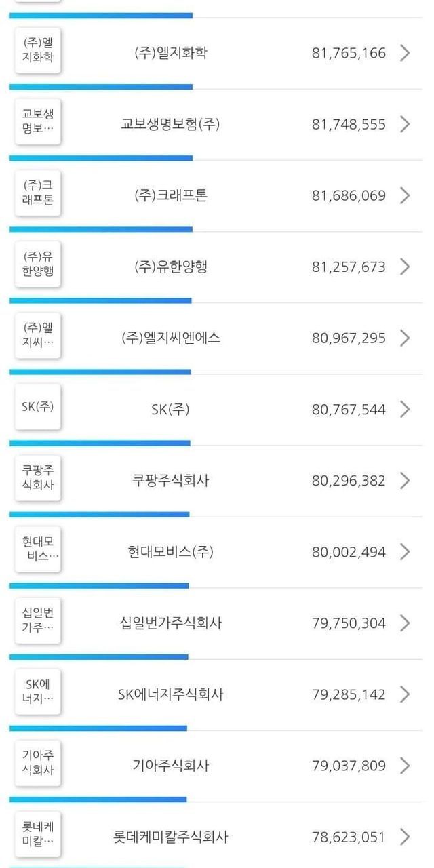This screenshot has width=434, height=868.
Task: Expand the (주)엘지화학 row chevron
Action: pos(405,53)
